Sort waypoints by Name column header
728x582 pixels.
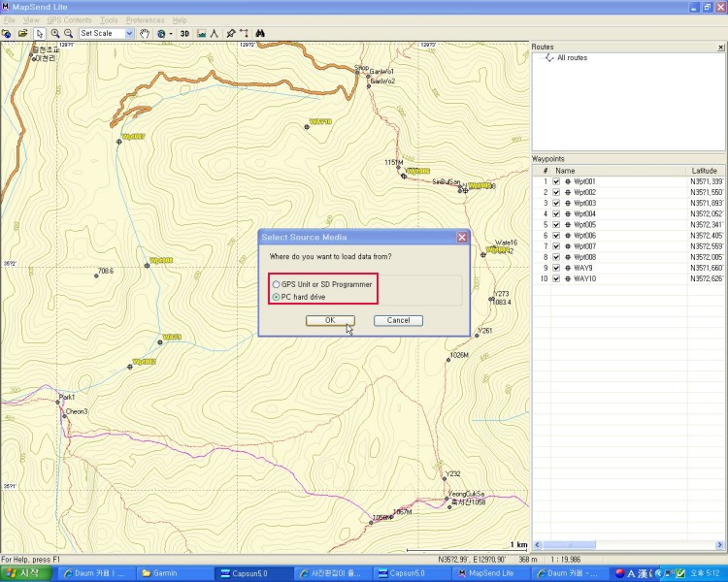tap(618, 171)
